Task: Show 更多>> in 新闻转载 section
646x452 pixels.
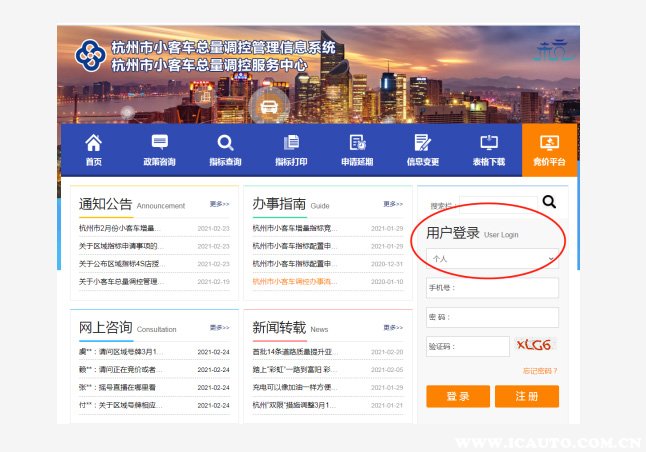Action: pos(393,327)
